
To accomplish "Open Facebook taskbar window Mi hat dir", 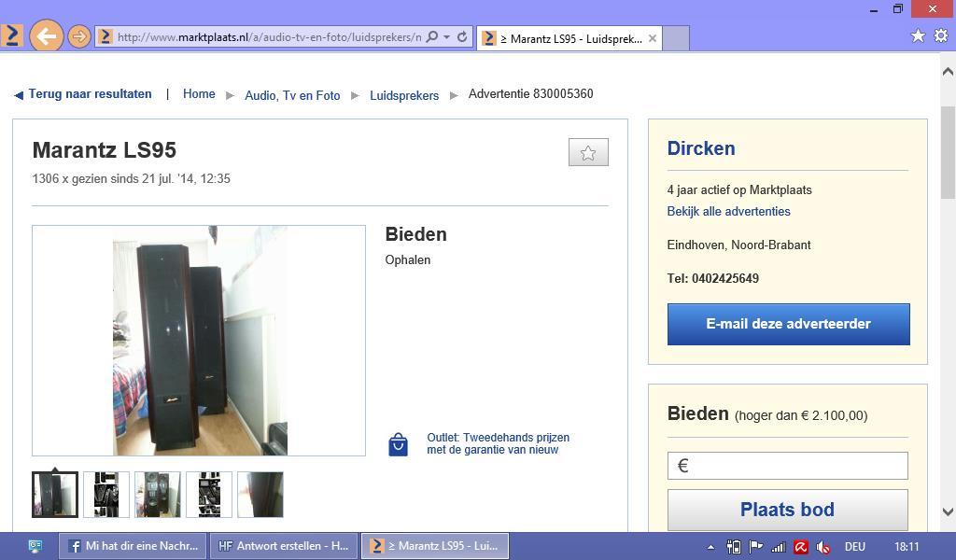I will (x=134, y=546).
